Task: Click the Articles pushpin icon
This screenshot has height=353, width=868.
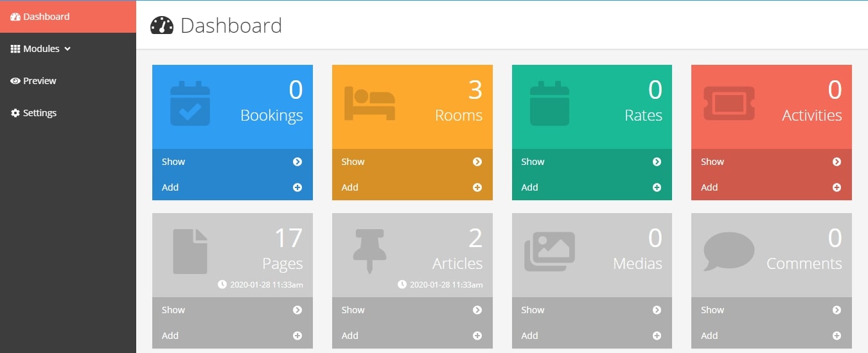Action: coord(369,252)
